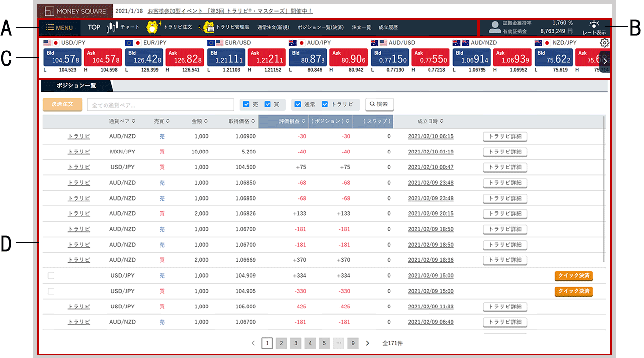
Task: Click the Money Square logo
Action: 75,11
